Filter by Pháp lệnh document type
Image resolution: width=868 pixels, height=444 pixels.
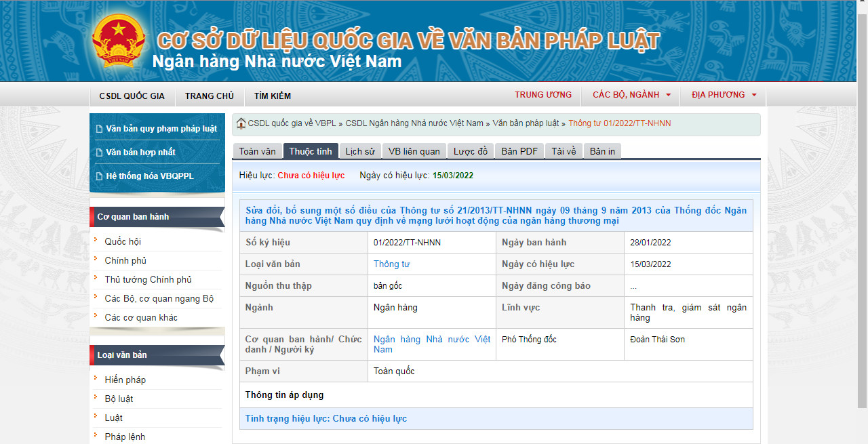tap(125, 437)
